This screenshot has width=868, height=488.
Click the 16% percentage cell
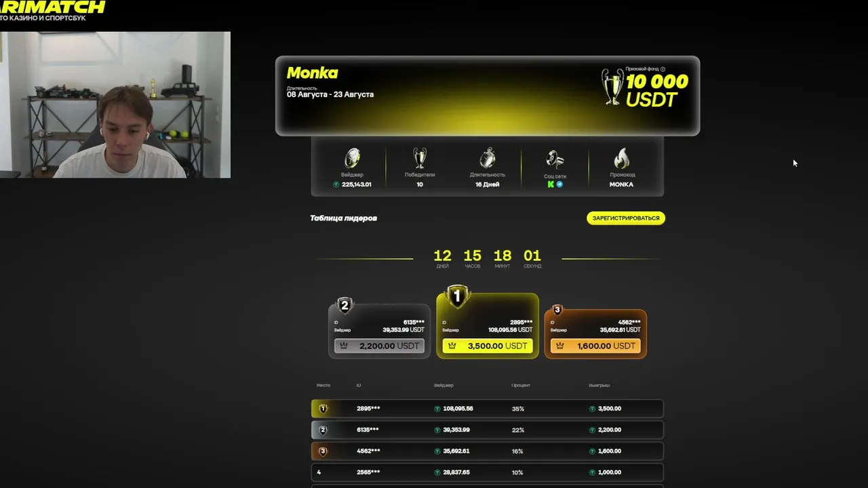point(517,451)
